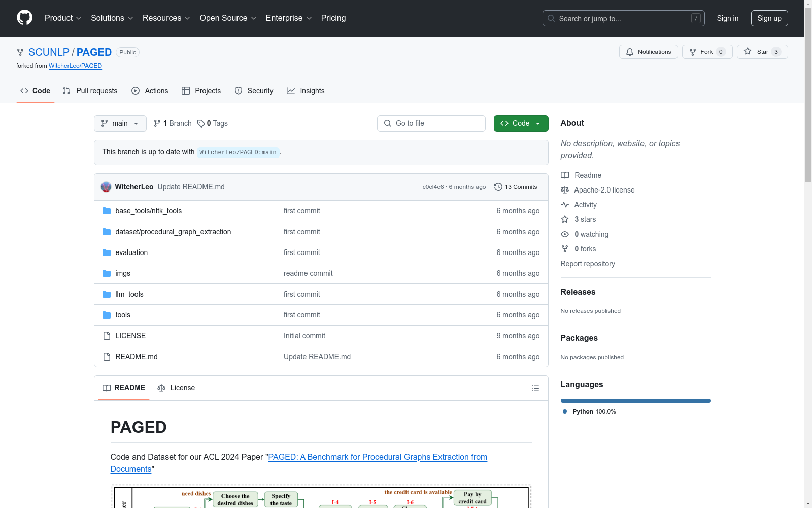812x508 pixels.
Task: Click the Go to file search box
Action: point(431,123)
